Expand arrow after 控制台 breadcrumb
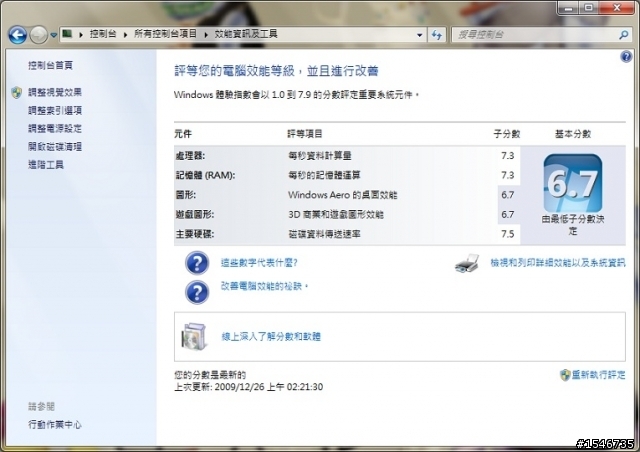 125,35
